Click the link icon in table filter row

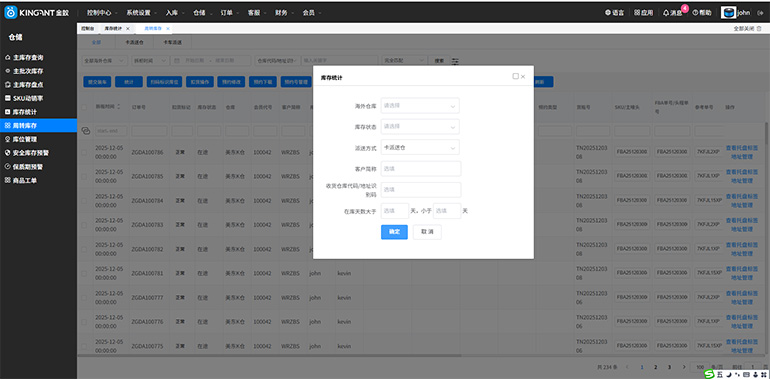(85, 131)
